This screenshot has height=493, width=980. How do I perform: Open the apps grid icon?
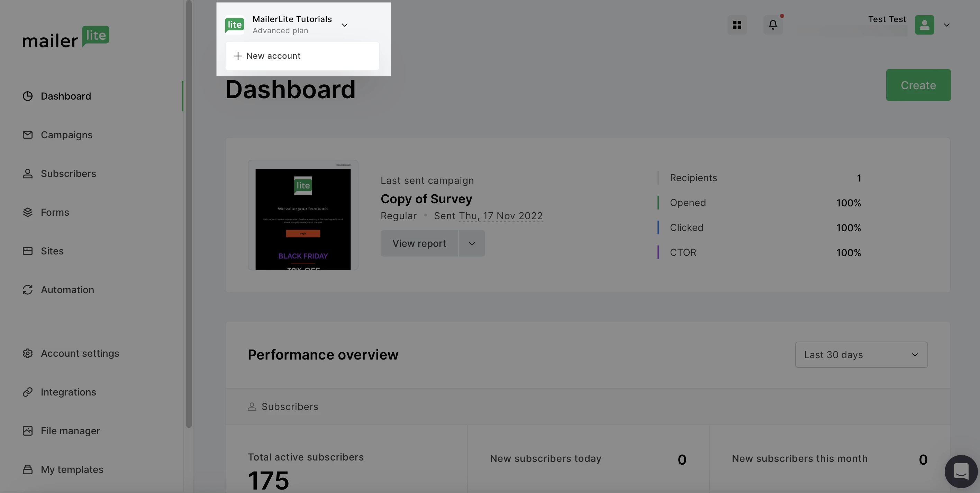pos(737,25)
